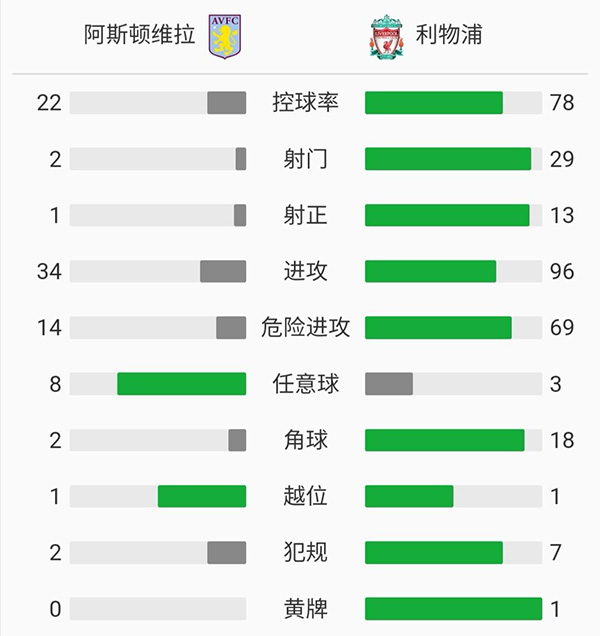Click Liverpool's green possession bar
The width and height of the screenshot is (600, 636).
click(x=433, y=103)
